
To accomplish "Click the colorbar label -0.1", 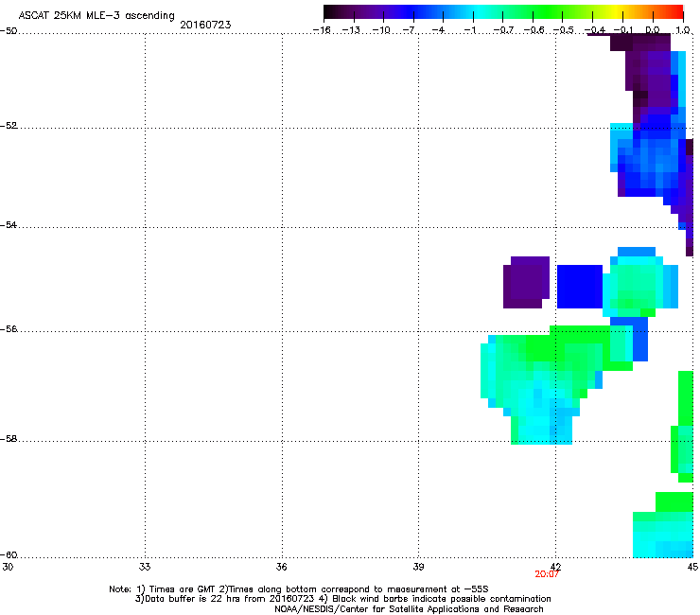I will click(x=623, y=30).
